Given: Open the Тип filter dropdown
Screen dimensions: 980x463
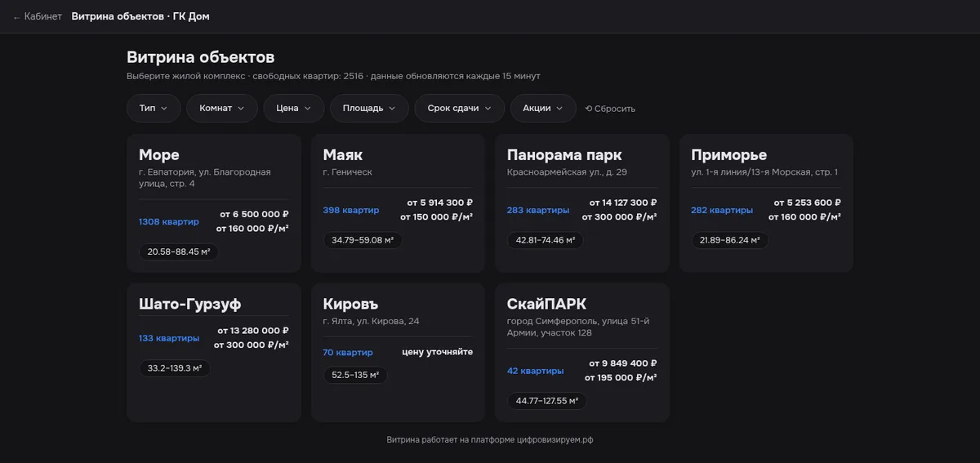Looking at the screenshot, I should coord(154,108).
